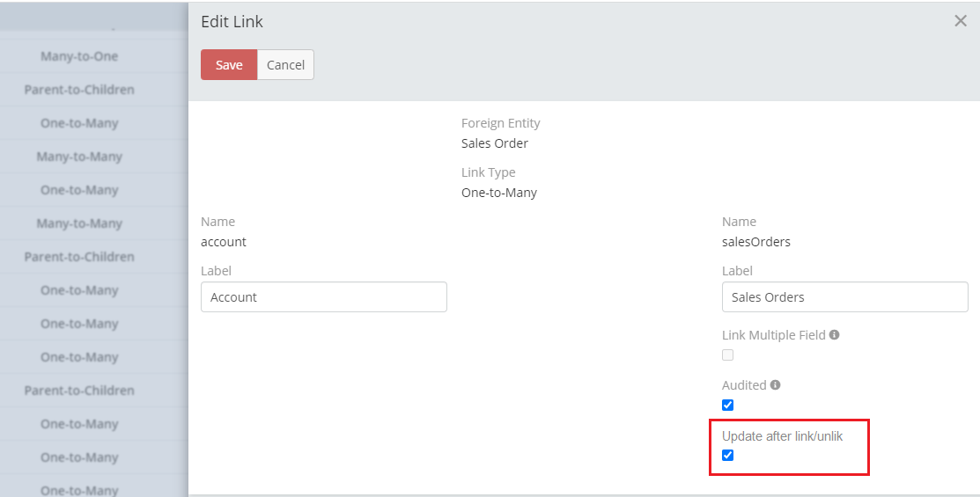
Task: Click the Sales Order foreign entity value
Action: tap(495, 143)
